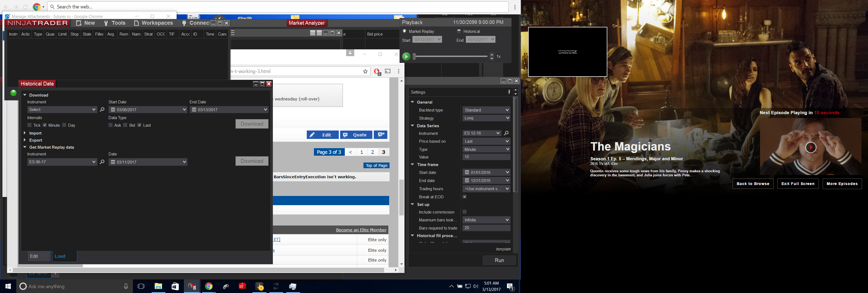Select the Market Analyzer window tab
Viewport: 868px width, 293px height.
[x=307, y=23]
